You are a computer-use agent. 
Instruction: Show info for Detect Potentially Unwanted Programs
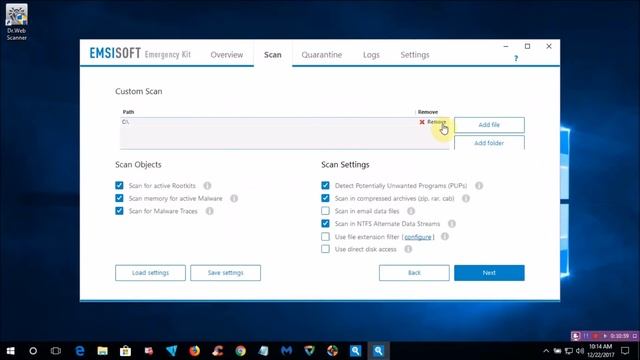coord(479,186)
